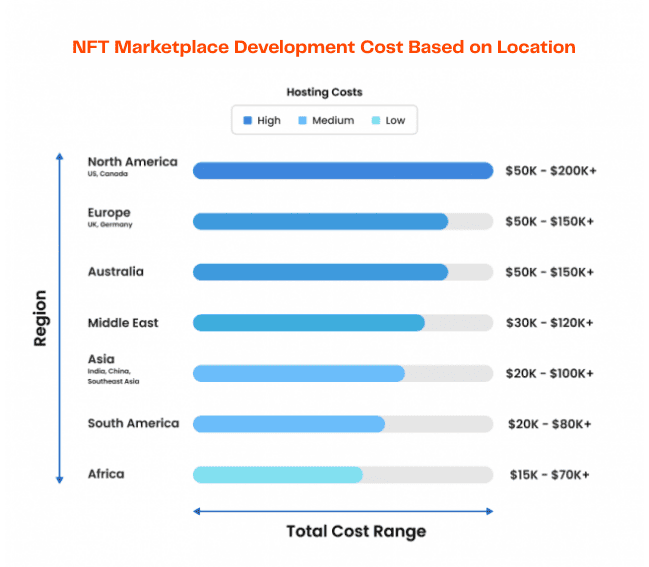This screenshot has width=649, height=567.
Task: Click the Medium legend label
Action: coord(333,120)
